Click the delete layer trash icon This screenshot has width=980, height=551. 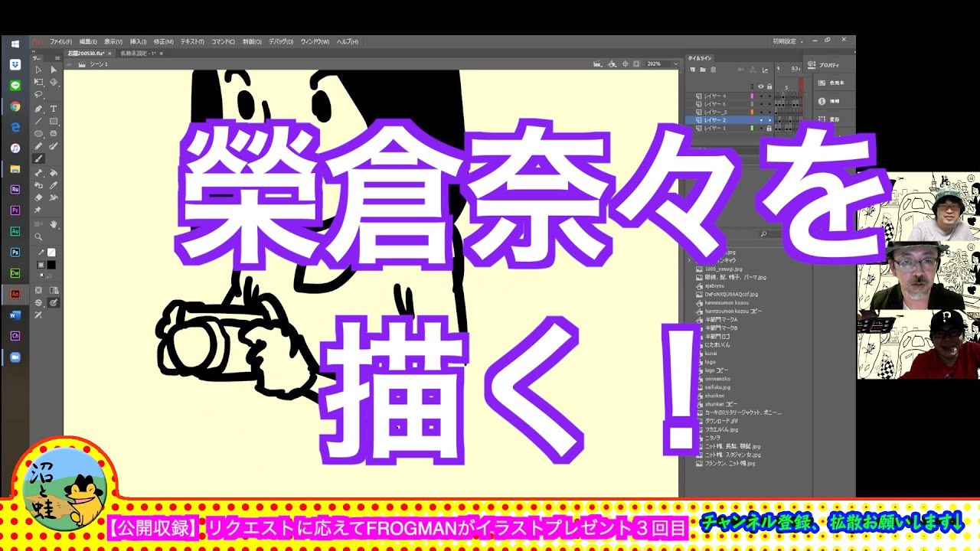[714, 70]
